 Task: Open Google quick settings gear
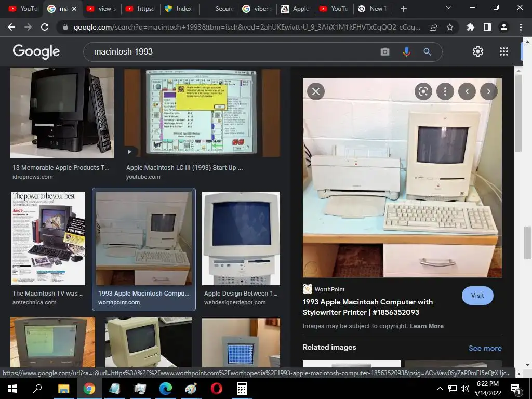coord(478,51)
